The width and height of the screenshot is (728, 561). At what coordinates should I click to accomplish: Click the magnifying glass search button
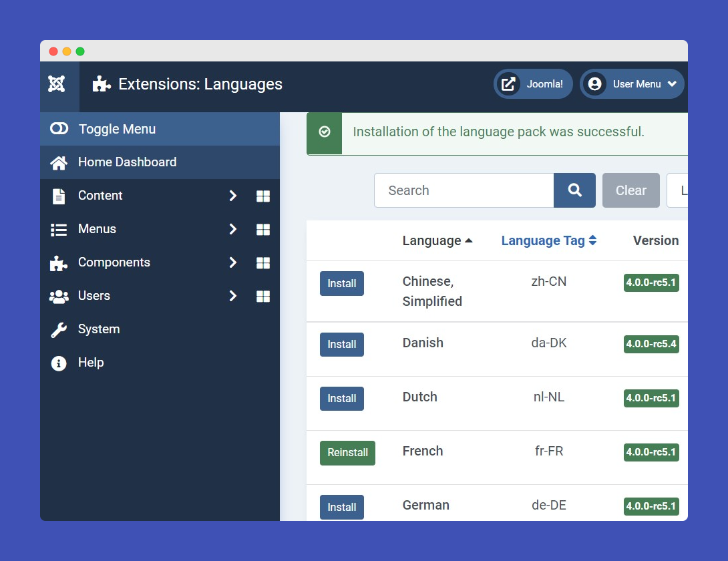[x=575, y=190]
